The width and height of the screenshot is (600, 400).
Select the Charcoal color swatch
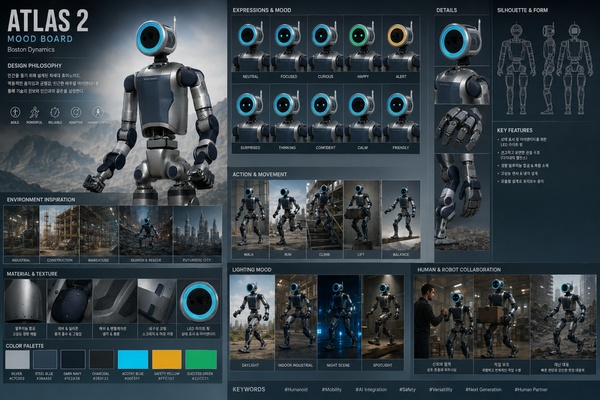coord(101,359)
